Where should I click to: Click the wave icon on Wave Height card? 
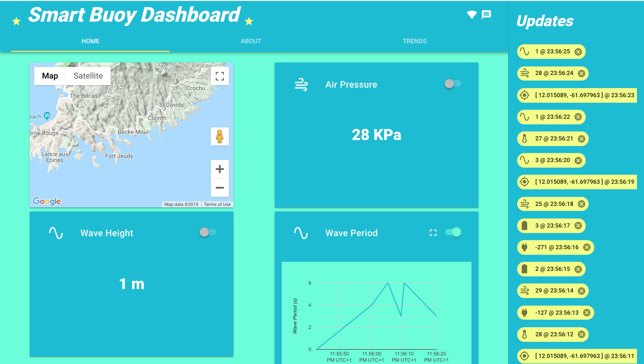coord(56,233)
